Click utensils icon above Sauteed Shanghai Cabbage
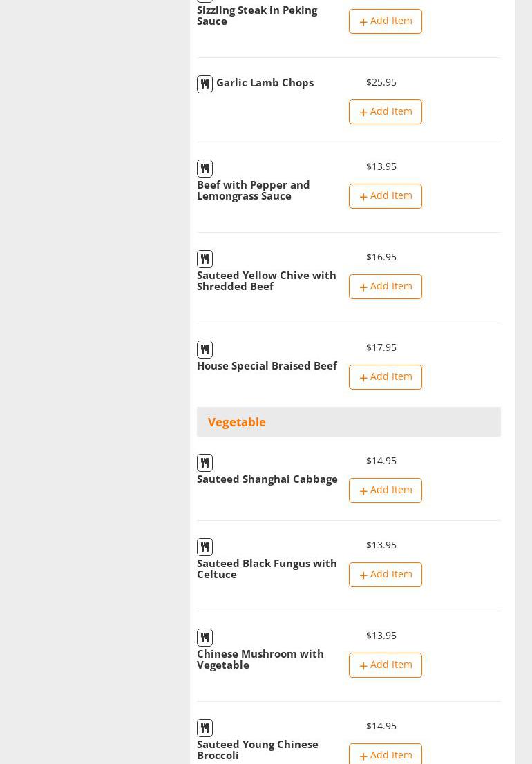Image resolution: width=532 pixels, height=764 pixels. point(205,463)
